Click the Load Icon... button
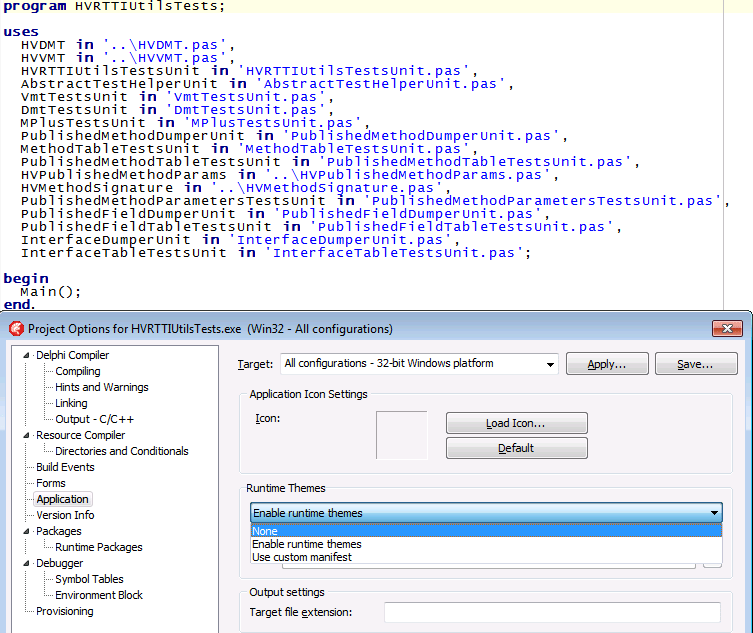 pyautogui.click(x=516, y=423)
